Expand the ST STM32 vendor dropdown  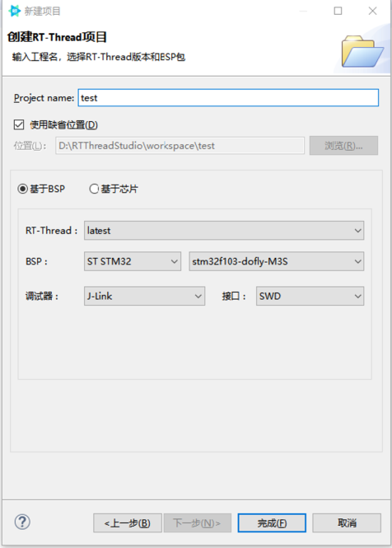[x=133, y=261]
